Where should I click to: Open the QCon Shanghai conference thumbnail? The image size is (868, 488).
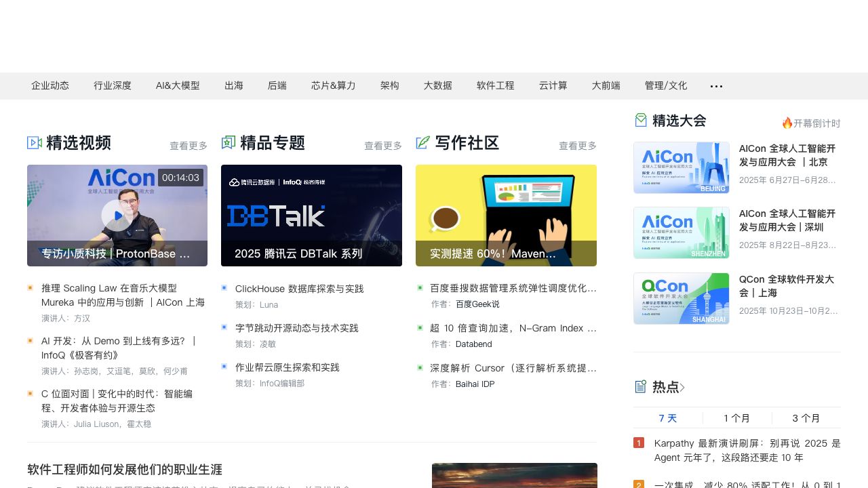(682, 299)
